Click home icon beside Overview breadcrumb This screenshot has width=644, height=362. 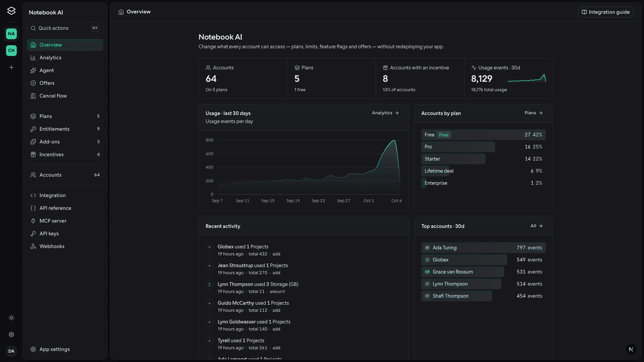[x=121, y=12]
